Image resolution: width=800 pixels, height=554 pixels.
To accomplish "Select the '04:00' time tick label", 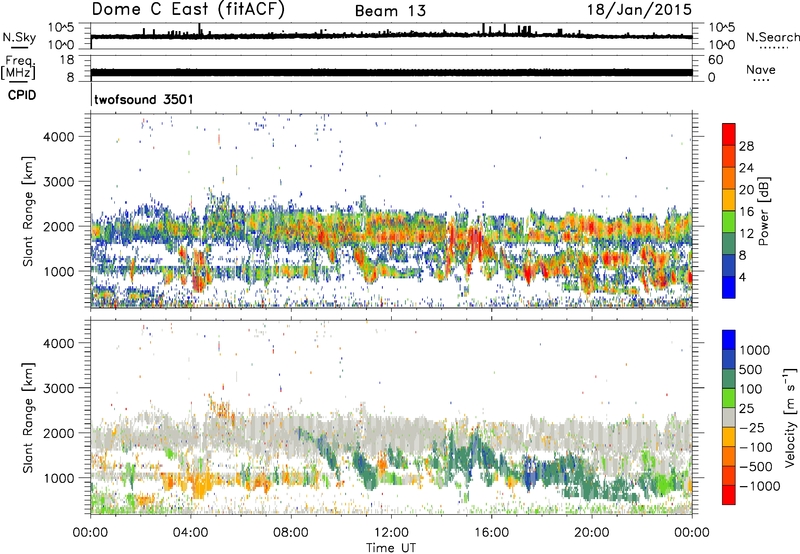I will pyautogui.click(x=190, y=533).
